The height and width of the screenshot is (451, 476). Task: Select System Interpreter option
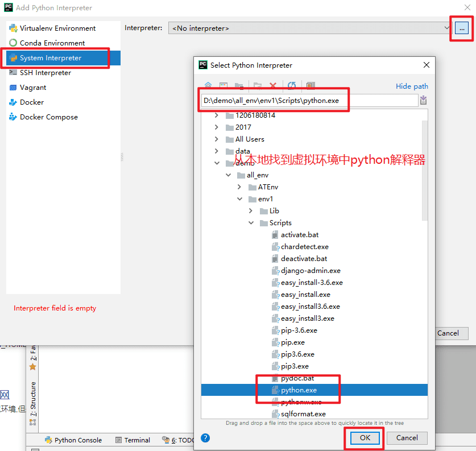click(x=63, y=58)
